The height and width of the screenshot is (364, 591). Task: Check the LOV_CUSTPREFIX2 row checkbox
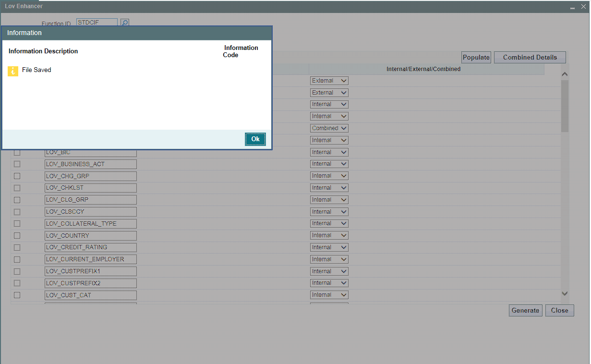click(17, 283)
